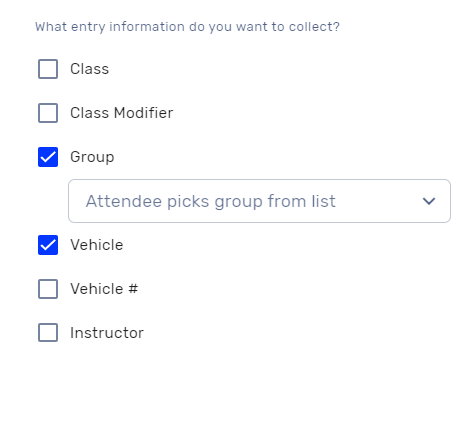Click the Instructor label text
The height and width of the screenshot is (440, 466).
click(107, 333)
